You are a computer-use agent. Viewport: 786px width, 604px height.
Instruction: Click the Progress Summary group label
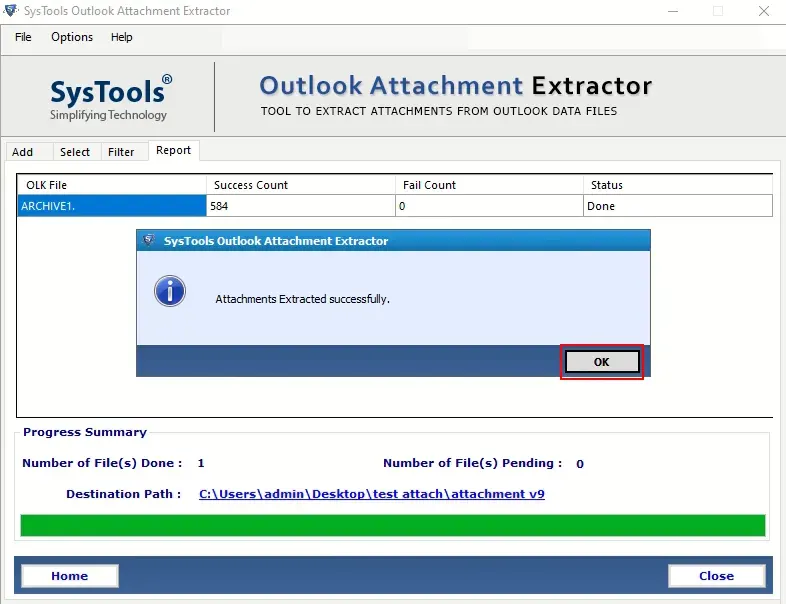[85, 432]
